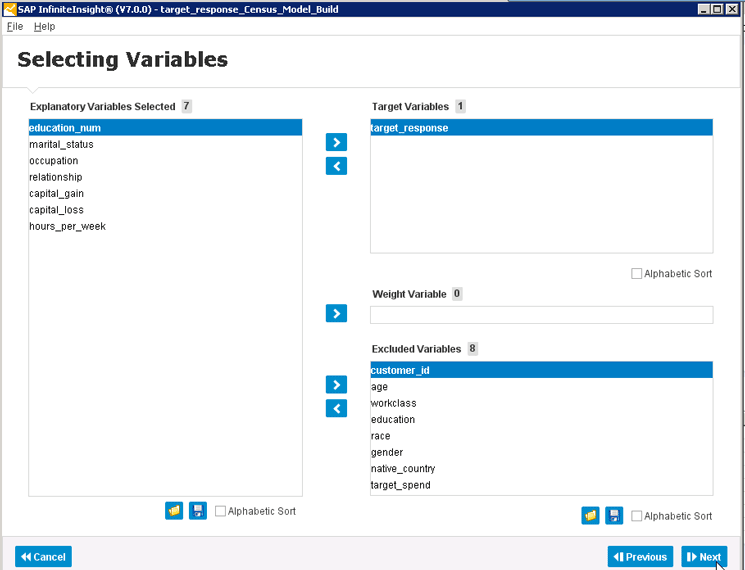Assign Weight Variable using its right arrow
The width and height of the screenshot is (745, 570).
point(336,313)
